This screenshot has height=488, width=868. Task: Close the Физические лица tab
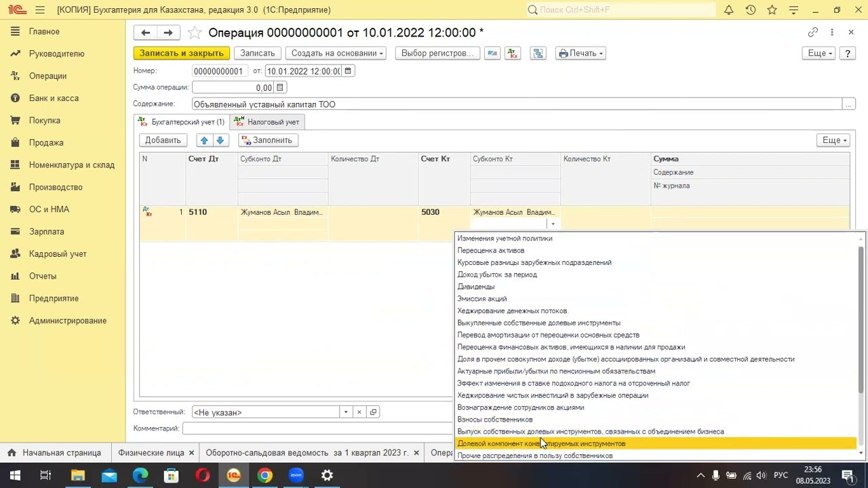point(191,453)
